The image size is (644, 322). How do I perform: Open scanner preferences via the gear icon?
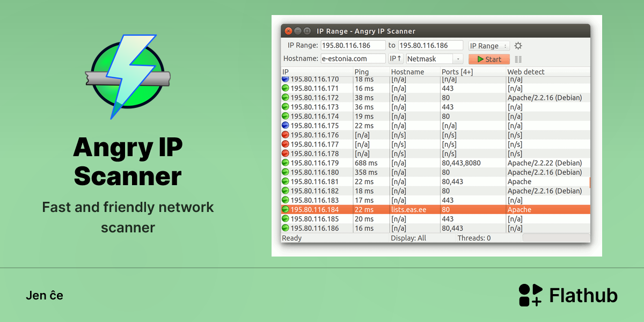click(518, 46)
